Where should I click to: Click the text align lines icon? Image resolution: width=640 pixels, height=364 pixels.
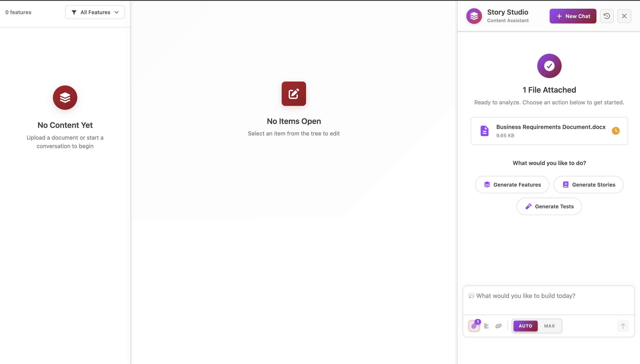[x=486, y=326]
